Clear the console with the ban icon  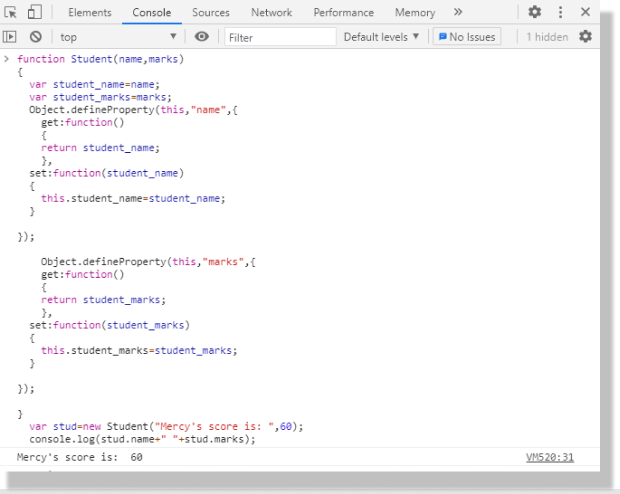pos(36,37)
